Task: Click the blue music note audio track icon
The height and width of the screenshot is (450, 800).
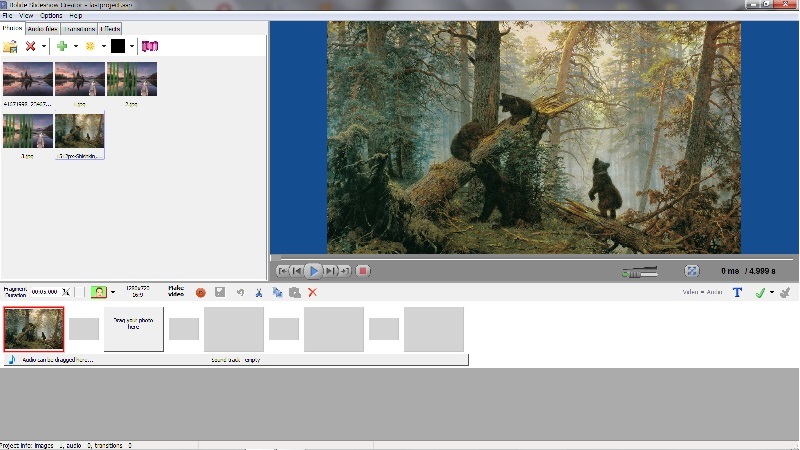Action: click(x=12, y=360)
